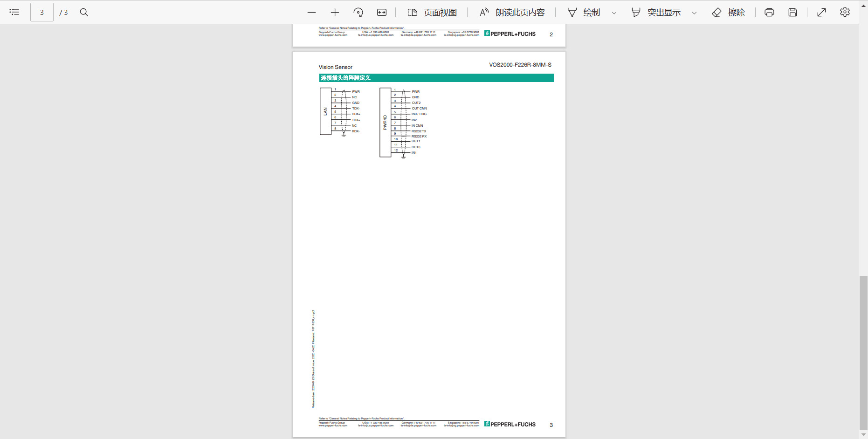The height and width of the screenshot is (439, 868).
Task: Click the IN0 / TRIG pin label
Action: point(419,114)
